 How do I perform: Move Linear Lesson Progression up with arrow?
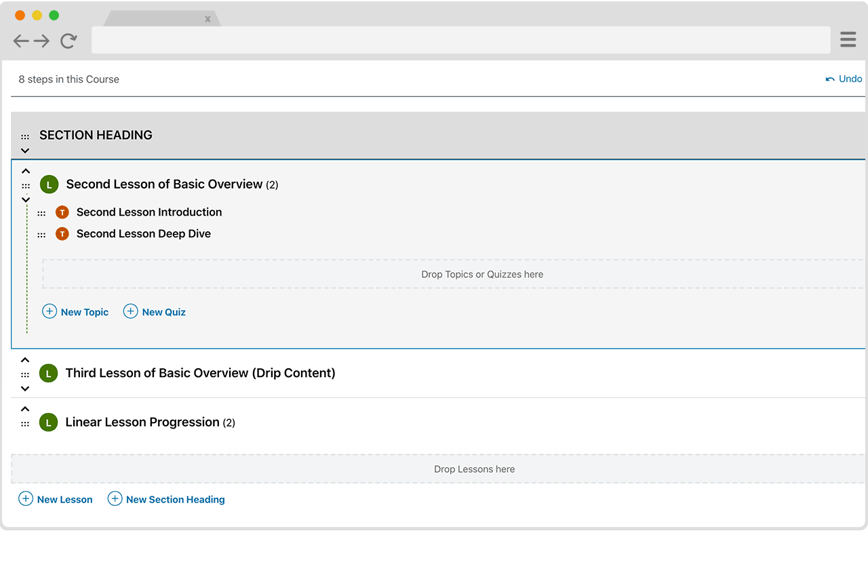click(25, 409)
